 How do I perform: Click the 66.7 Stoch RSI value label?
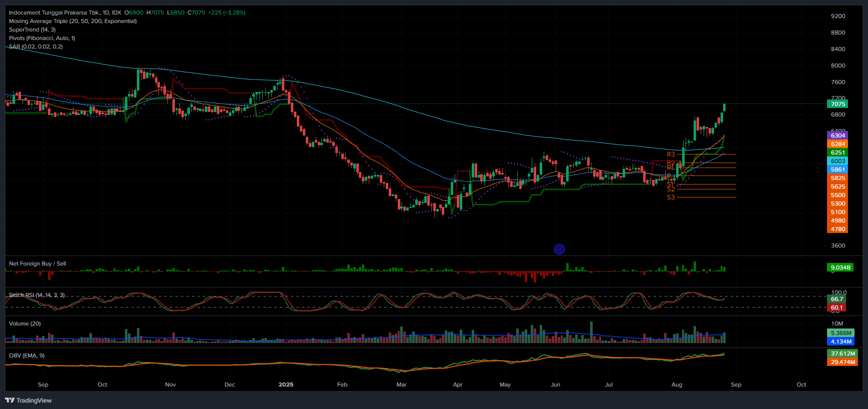point(837,299)
